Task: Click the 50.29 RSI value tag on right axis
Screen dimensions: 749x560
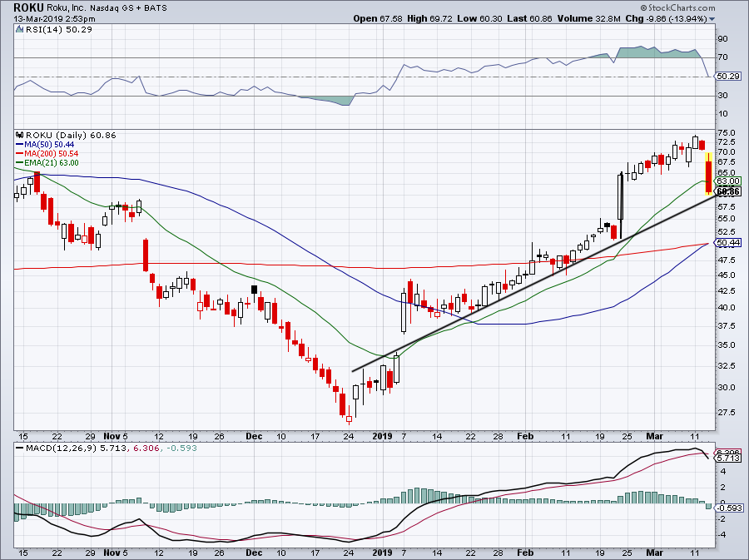Action: click(729, 77)
